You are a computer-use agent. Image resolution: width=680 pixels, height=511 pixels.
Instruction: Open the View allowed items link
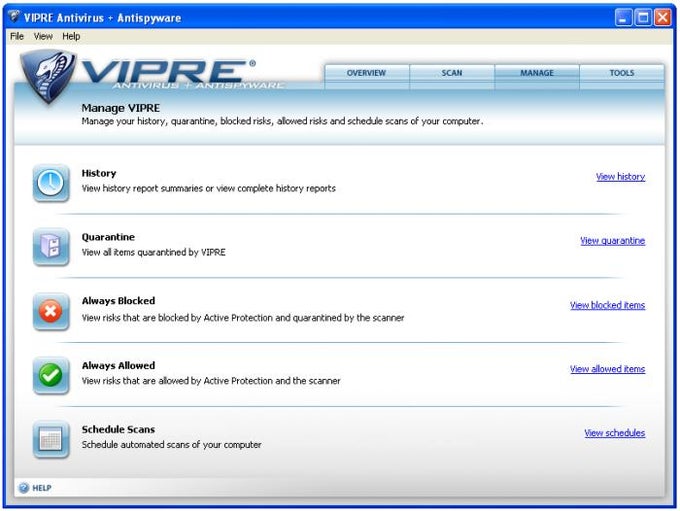[607, 369]
